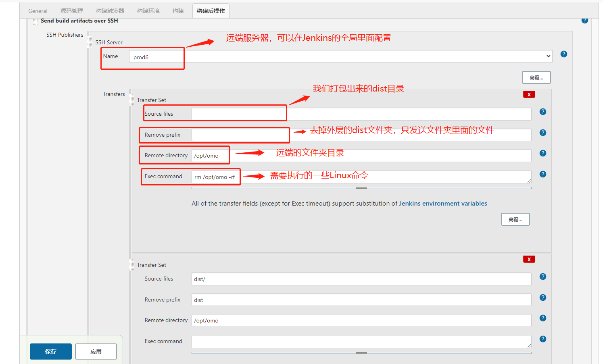
Task: Select the 构建后操作 tab
Action: pyautogui.click(x=211, y=11)
